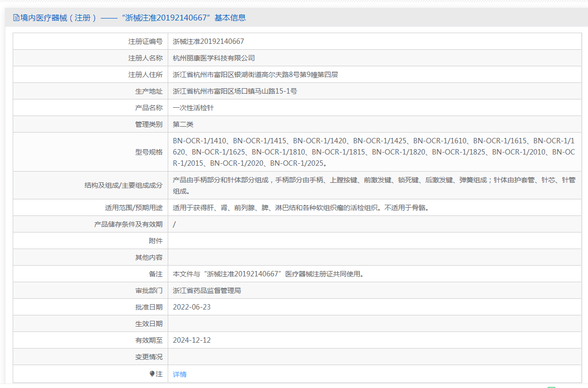The height and width of the screenshot is (388, 588).
Task: Open the 详情 link in the 注 row
Action: (179, 374)
